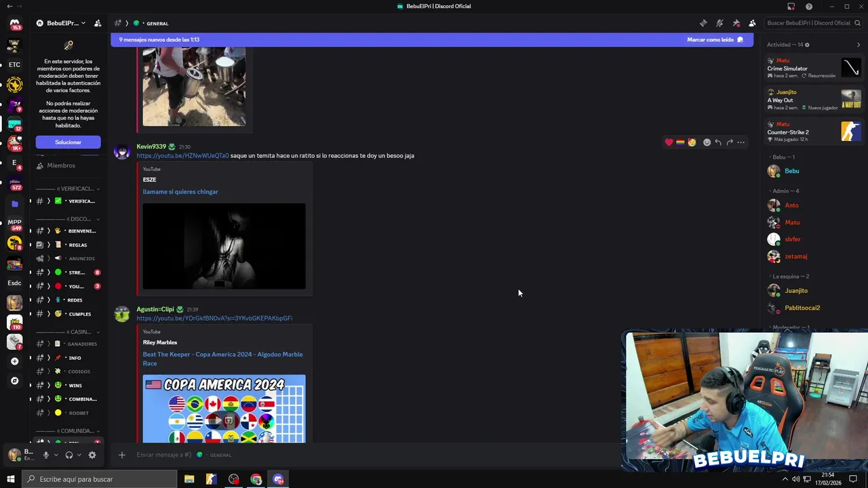Play the ESZE dark video thumbnail

click(x=224, y=246)
